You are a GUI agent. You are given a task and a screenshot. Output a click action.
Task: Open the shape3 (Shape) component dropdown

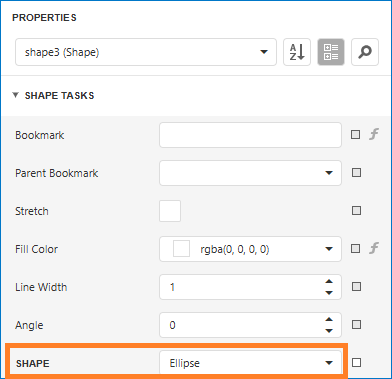coord(146,52)
